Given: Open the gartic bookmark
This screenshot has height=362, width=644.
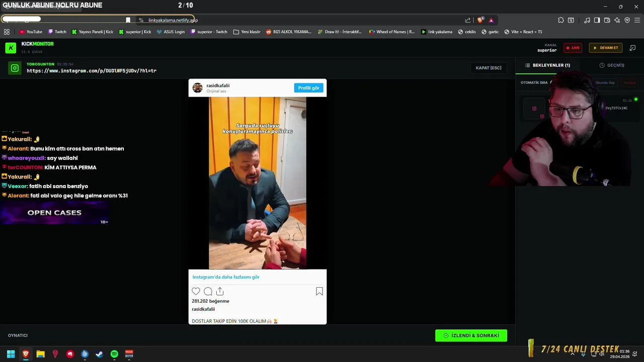Looking at the screenshot, I should coord(490,32).
